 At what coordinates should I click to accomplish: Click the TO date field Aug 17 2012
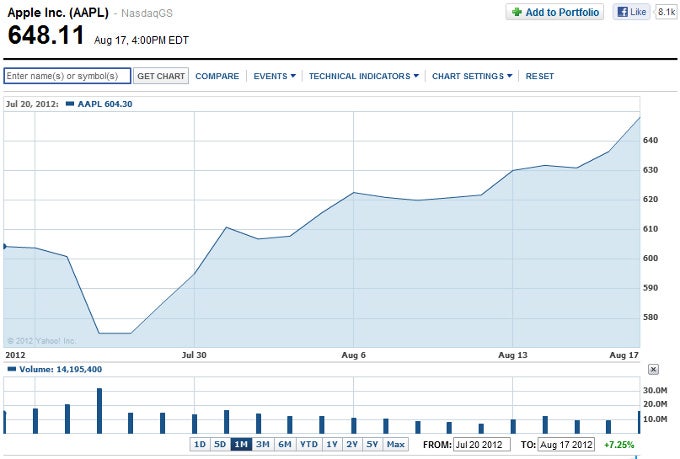pyautogui.click(x=566, y=445)
